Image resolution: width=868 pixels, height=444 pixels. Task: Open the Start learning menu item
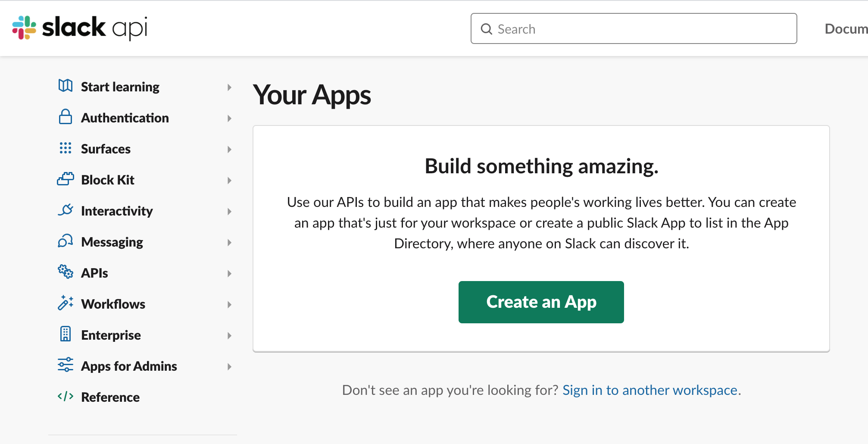120,87
